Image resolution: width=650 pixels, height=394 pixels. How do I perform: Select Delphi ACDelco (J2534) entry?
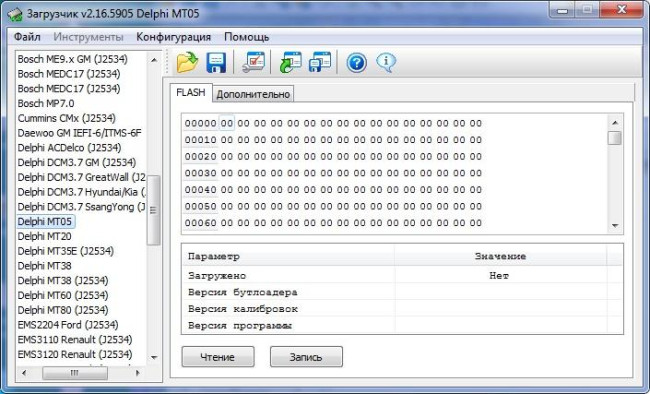click(x=69, y=148)
